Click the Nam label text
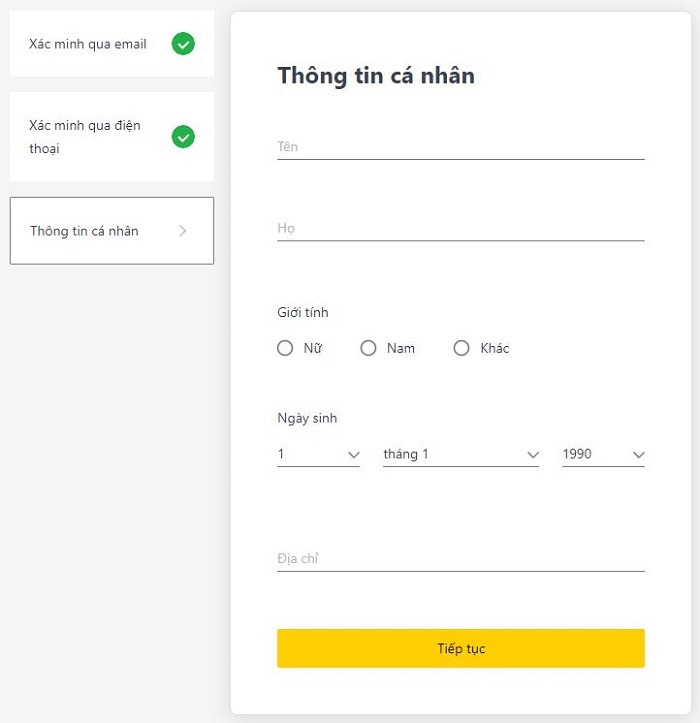The height and width of the screenshot is (723, 700). pos(401,348)
